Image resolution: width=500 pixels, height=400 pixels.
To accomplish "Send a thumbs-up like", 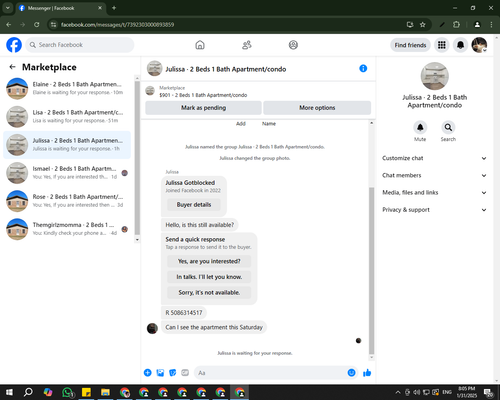I will 367,373.
